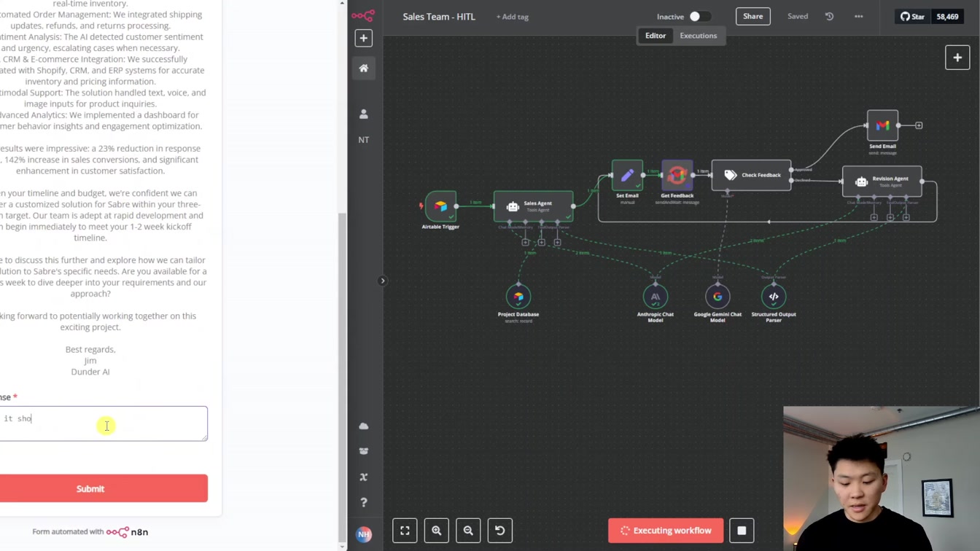Zoom out on the workflow canvas
980x551 pixels.
[468, 531]
